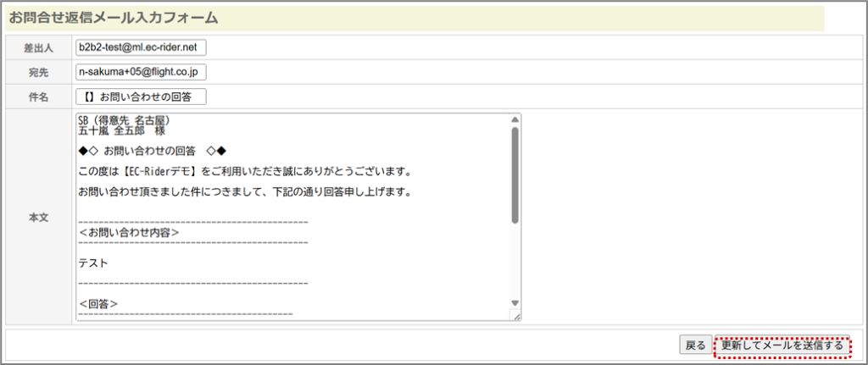Place cursor on the テスト line

pyautogui.click(x=93, y=263)
